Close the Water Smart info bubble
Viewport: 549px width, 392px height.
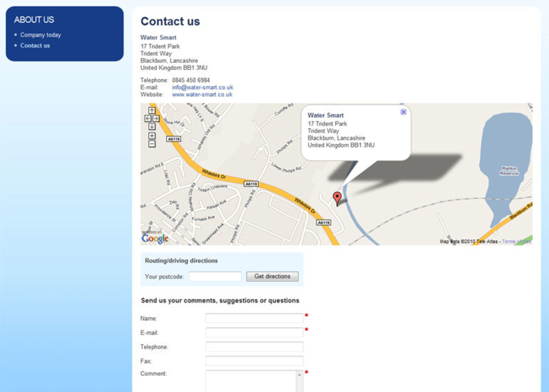(403, 112)
